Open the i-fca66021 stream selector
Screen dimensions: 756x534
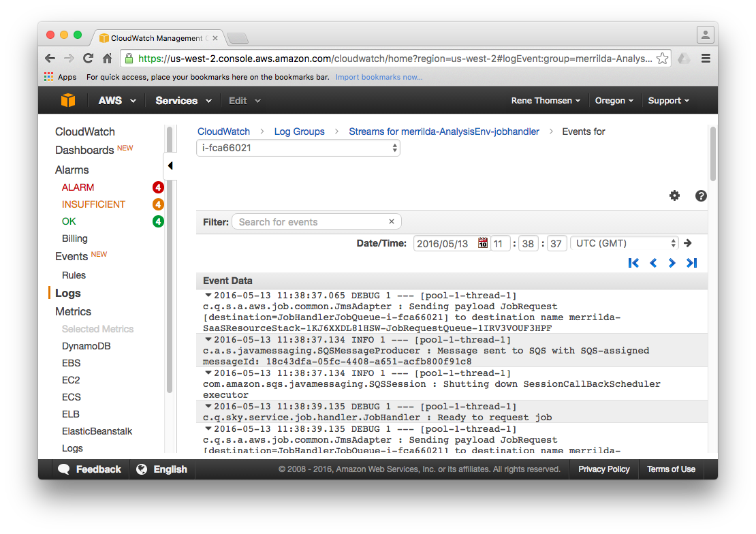(x=298, y=148)
